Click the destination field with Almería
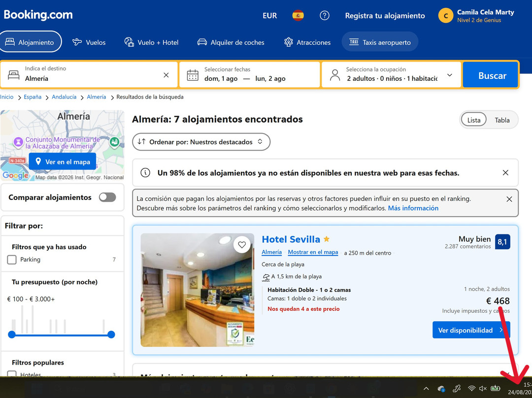The image size is (532, 398). tap(89, 75)
